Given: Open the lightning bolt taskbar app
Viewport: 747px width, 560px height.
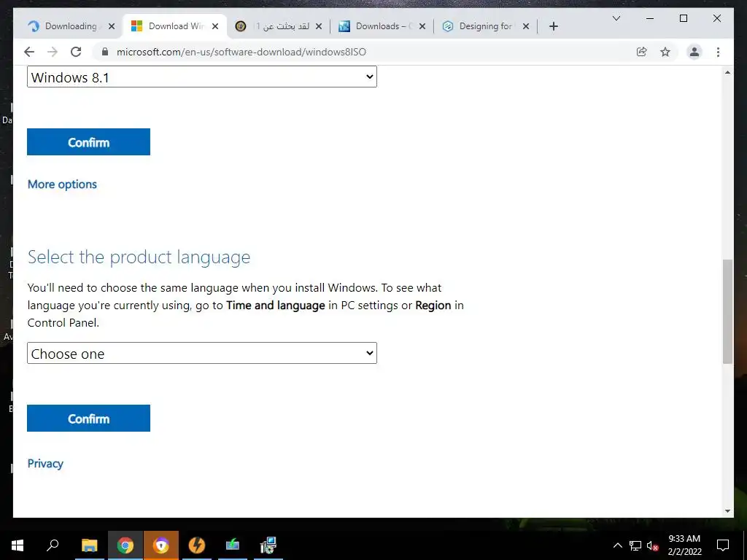Looking at the screenshot, I should coord(197,545).
